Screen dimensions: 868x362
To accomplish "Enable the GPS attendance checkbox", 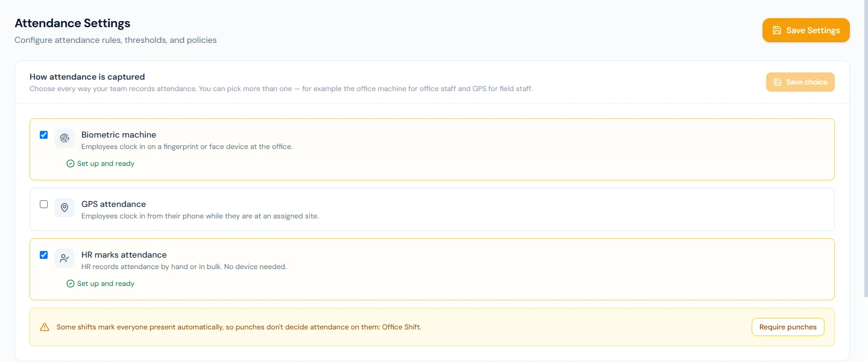I will pyautogui.click(x=43, y=204).
